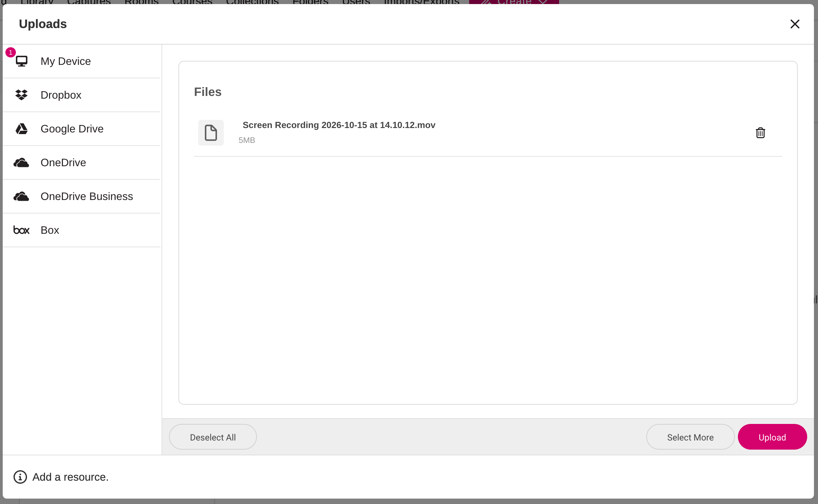Click the Select More button

691,437
